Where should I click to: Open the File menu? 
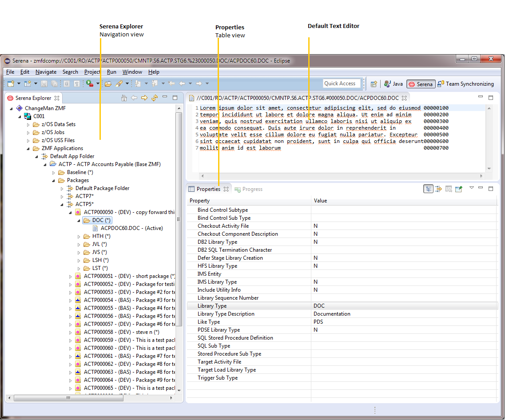[x=10, y=72]
